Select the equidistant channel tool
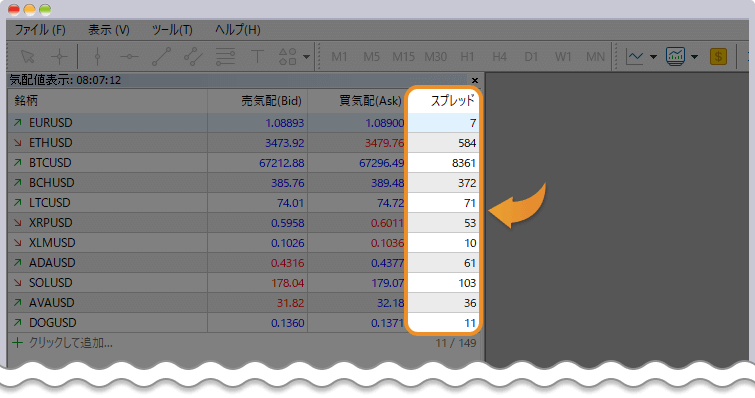The image size is (755, 398). pyautogui.click(x=193, y=57)
